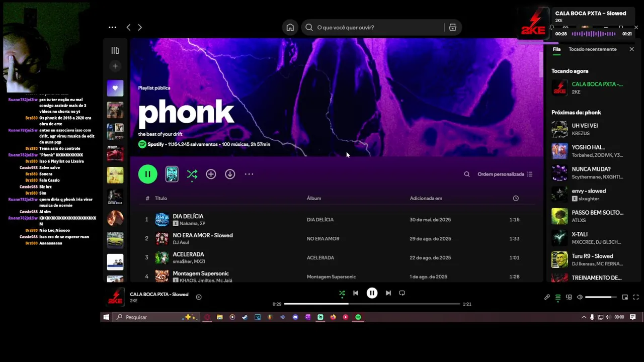Skip to the next track
This screenshot has height=362, width=644.
tap(388, 293)
